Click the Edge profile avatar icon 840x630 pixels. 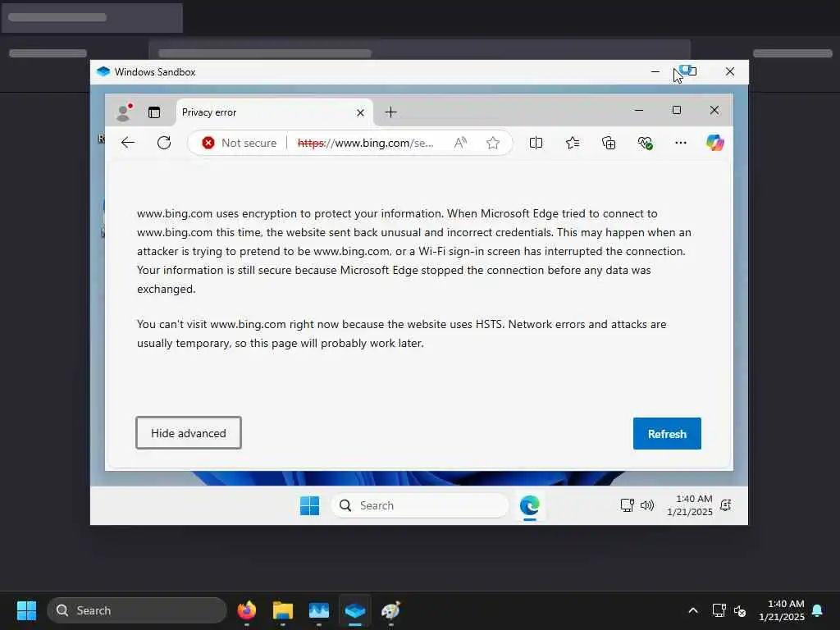[x=125, y=112]
